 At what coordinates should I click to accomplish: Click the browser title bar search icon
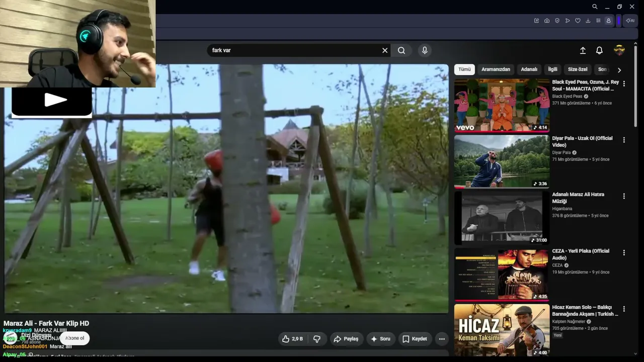(x=595, y=7)
